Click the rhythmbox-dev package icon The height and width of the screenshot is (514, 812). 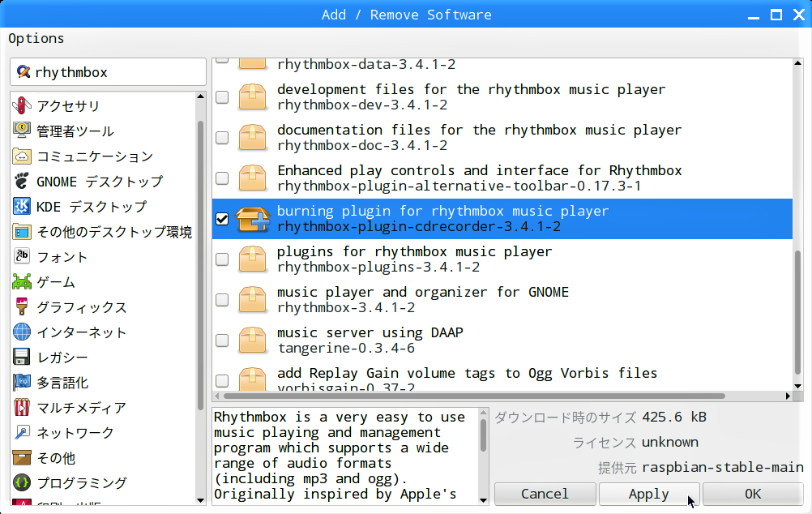(252, 97)
